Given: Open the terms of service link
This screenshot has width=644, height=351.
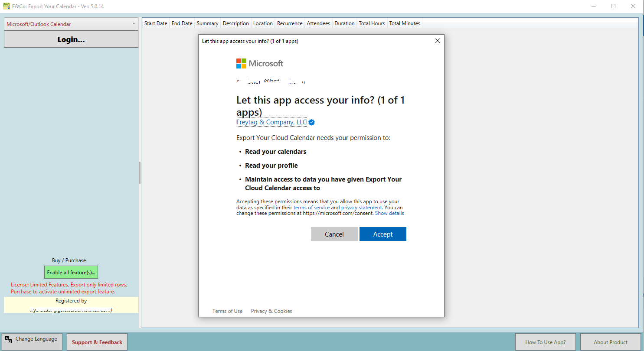Looking at the screenshot, I should 311,208.
